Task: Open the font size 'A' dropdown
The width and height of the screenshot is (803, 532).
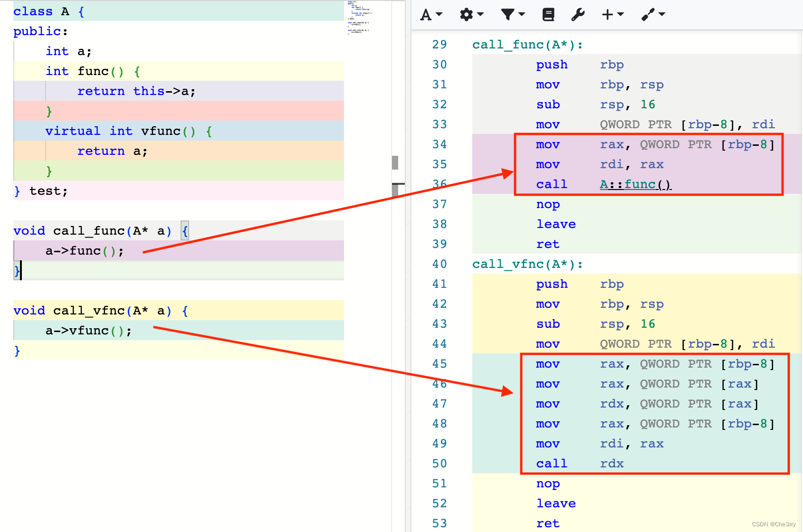Action: tap(431, 15)
